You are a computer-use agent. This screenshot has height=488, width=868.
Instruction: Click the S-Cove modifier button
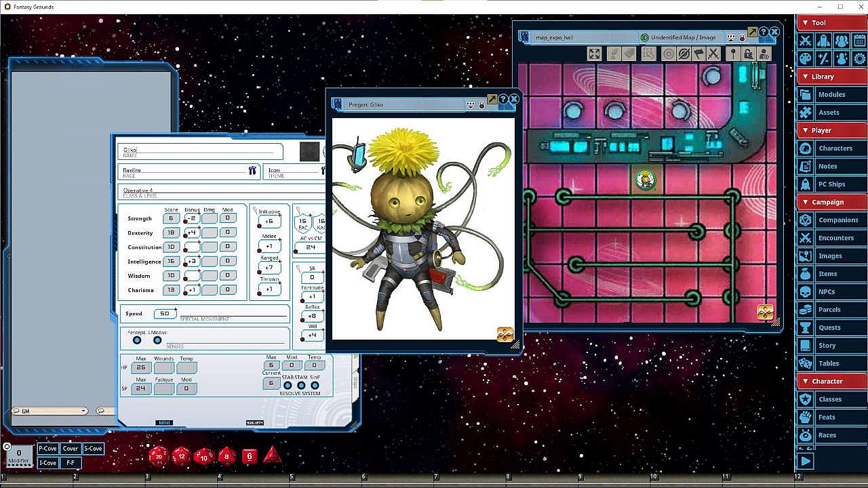93,449
